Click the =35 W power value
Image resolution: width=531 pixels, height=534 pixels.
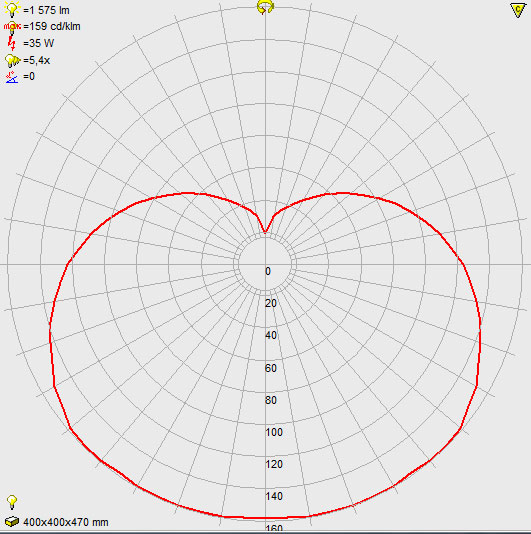(x=38, y=43)
